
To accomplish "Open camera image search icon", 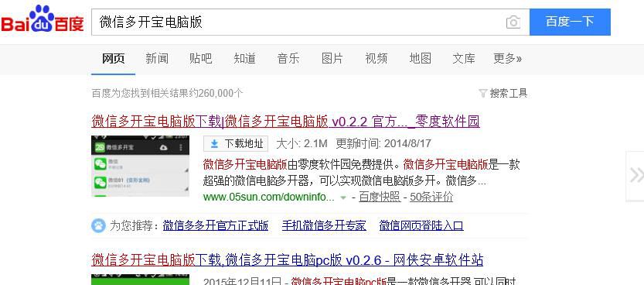I will tap(513, 22).
